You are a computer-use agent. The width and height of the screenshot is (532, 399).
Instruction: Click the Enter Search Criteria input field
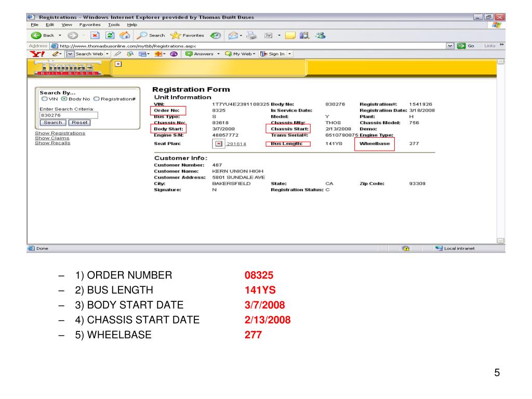point(69,115)
